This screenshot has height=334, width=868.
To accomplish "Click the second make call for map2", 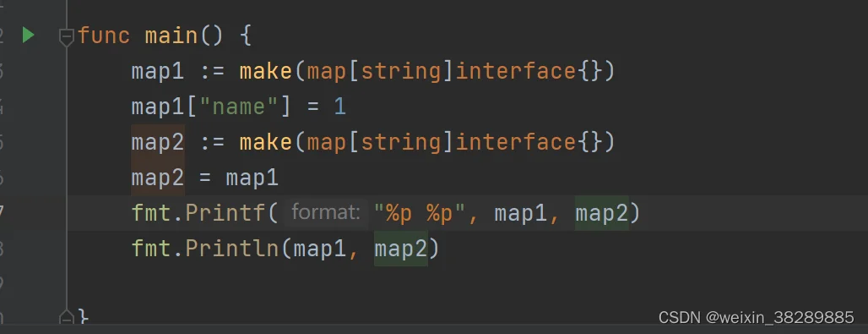I will pyautogui.click(x=266, y=142).
